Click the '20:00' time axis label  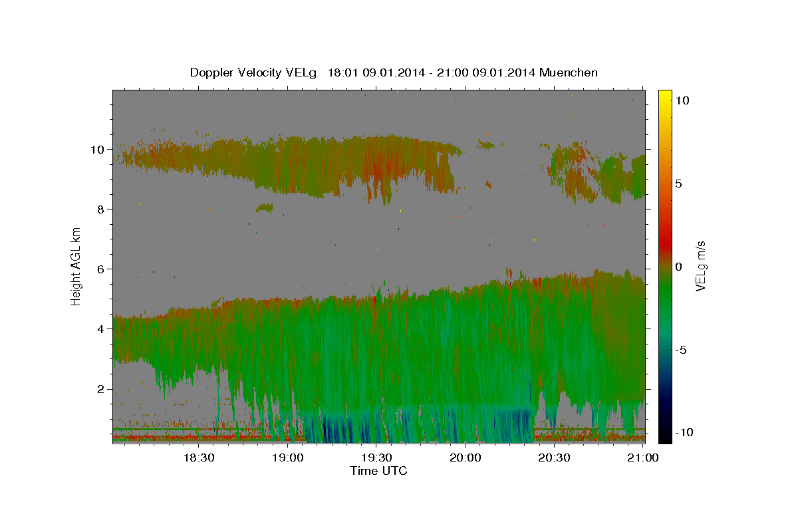(465, 458)
